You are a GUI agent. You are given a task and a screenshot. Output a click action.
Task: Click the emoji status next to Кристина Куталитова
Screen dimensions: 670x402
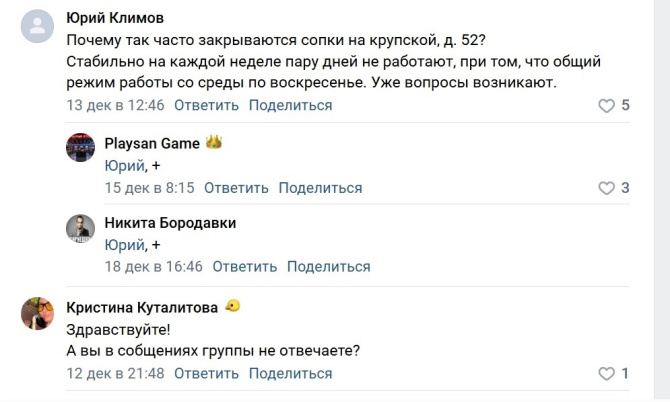(x=232, y=306)
